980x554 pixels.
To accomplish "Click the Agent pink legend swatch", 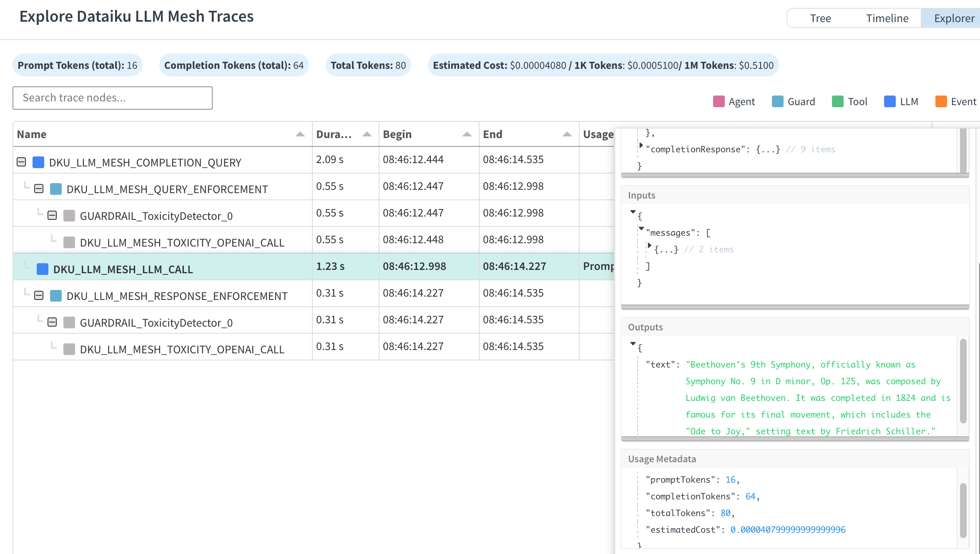I will pos(719,101).
